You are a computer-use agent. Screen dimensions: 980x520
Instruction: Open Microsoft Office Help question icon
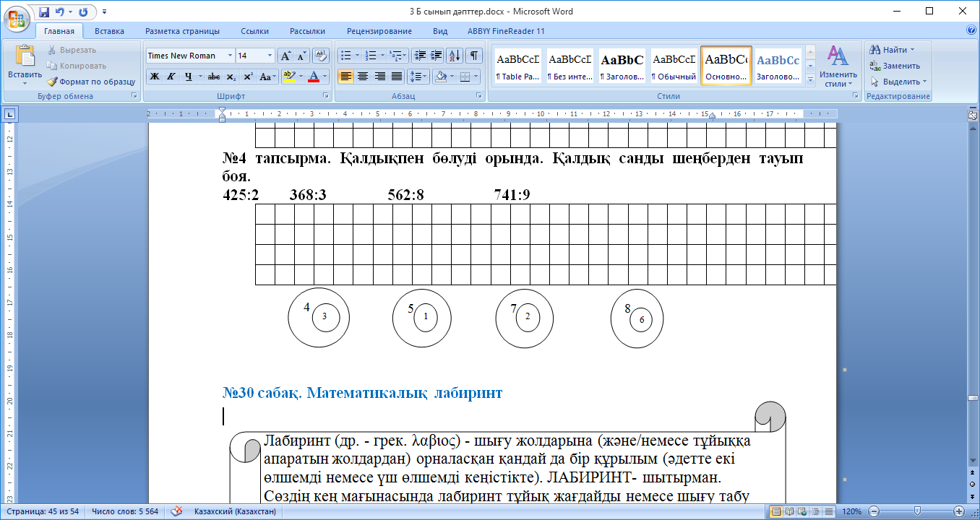click(971, 31)
